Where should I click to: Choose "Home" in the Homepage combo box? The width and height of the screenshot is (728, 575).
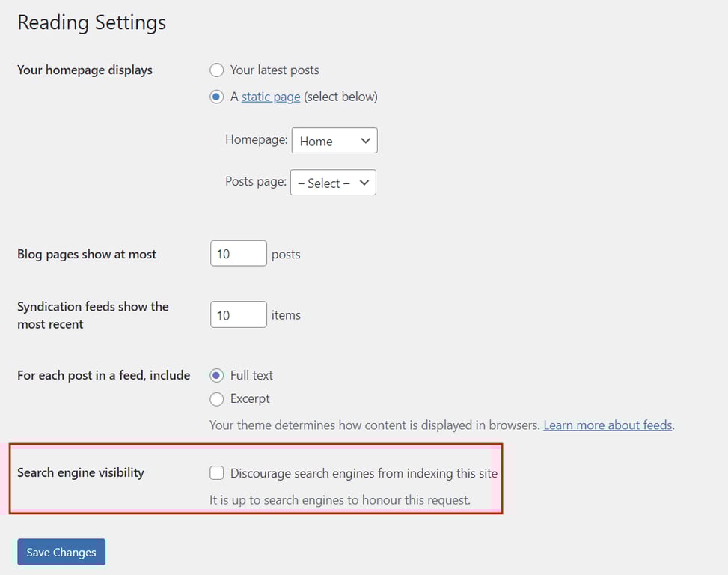click(334, 140)
